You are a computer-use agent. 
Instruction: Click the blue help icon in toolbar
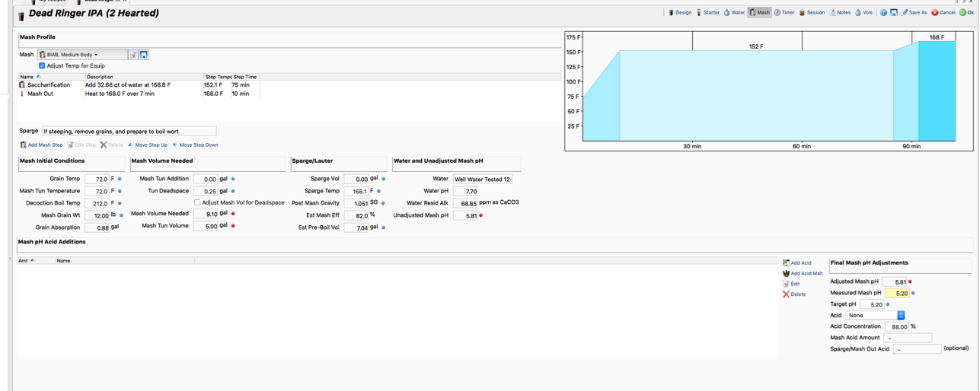pyautogui.click(x=883, y=12)
